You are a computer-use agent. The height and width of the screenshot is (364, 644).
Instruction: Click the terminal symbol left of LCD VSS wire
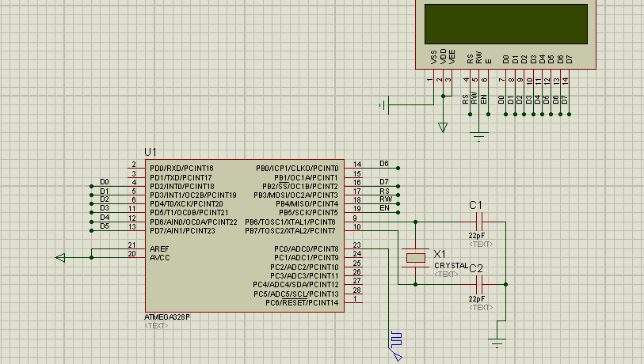point(384,104)
